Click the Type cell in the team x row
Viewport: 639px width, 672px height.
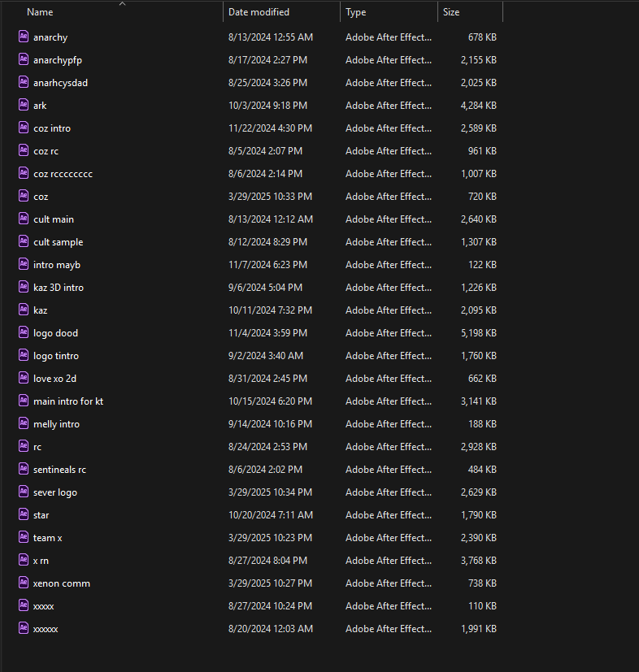[389, 538]
